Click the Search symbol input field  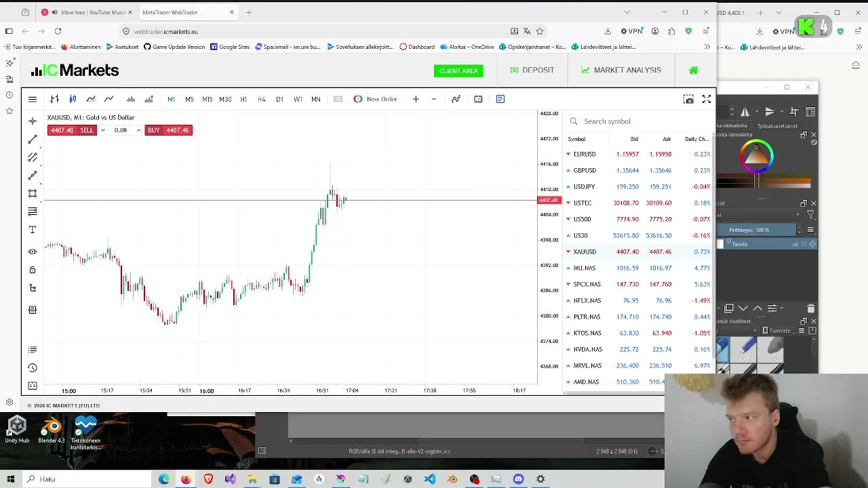pyautogui.click(x=637, y=121)
